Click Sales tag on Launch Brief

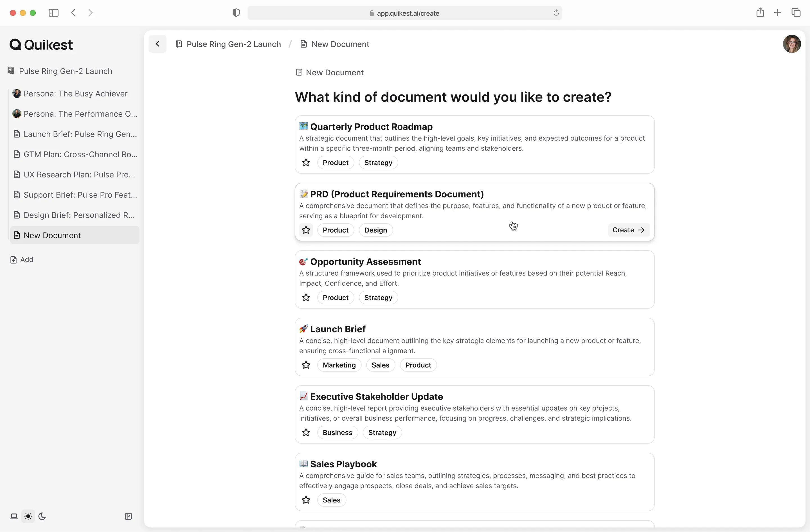[380, 365]
